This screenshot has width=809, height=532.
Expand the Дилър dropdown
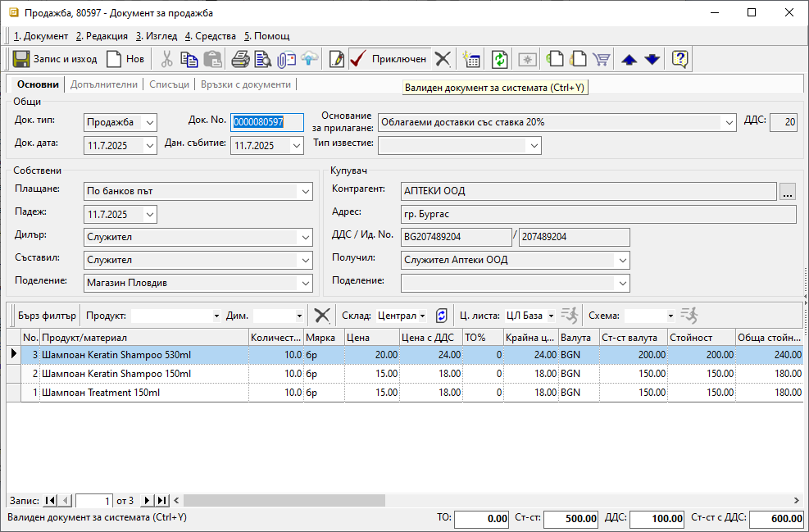point(306,238)
